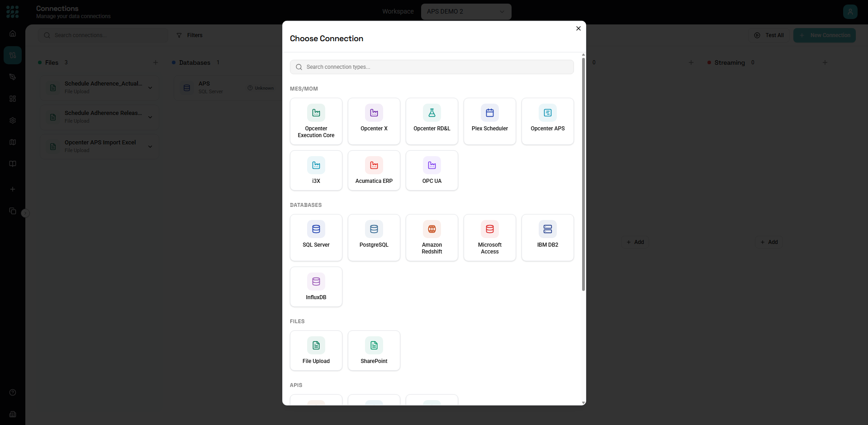Click the Test All button
Screen dimensions: 868x425
(769, 35)
